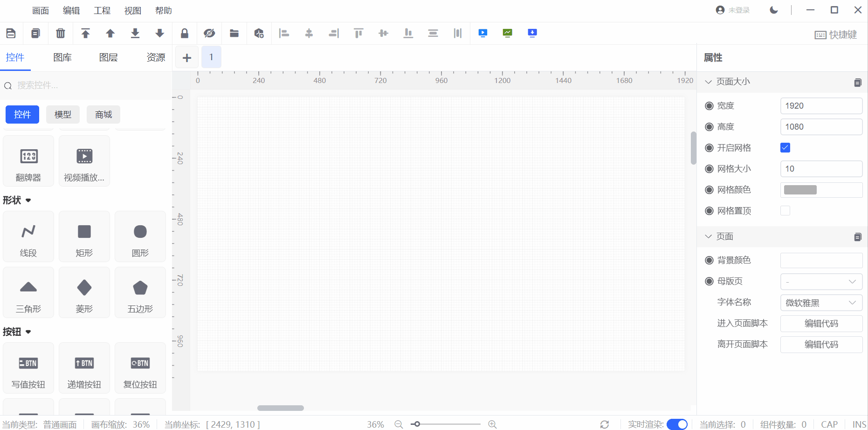The height and width of the screenshot is (430, 868).
Task: Open the font name dropdown showing 微软雅黑
Action: pos(821,303)
